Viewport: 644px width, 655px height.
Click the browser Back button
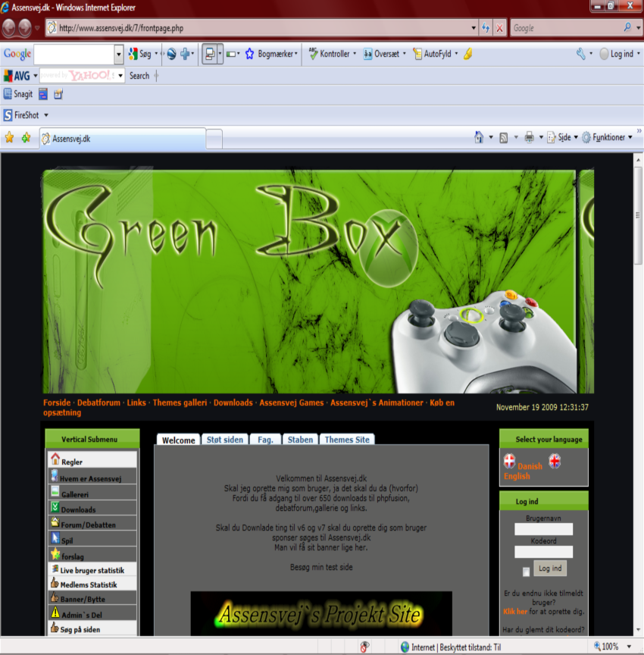click(x=9, y=28)
